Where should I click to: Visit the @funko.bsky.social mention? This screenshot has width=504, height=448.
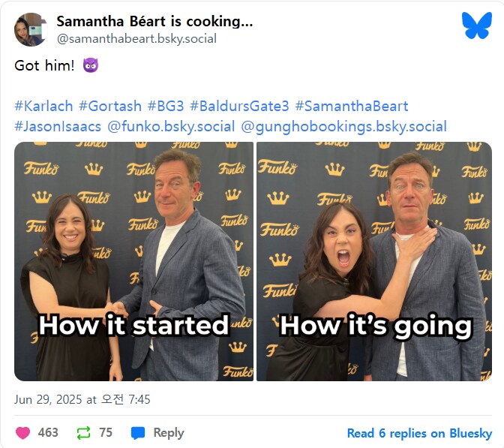point(171,126)
